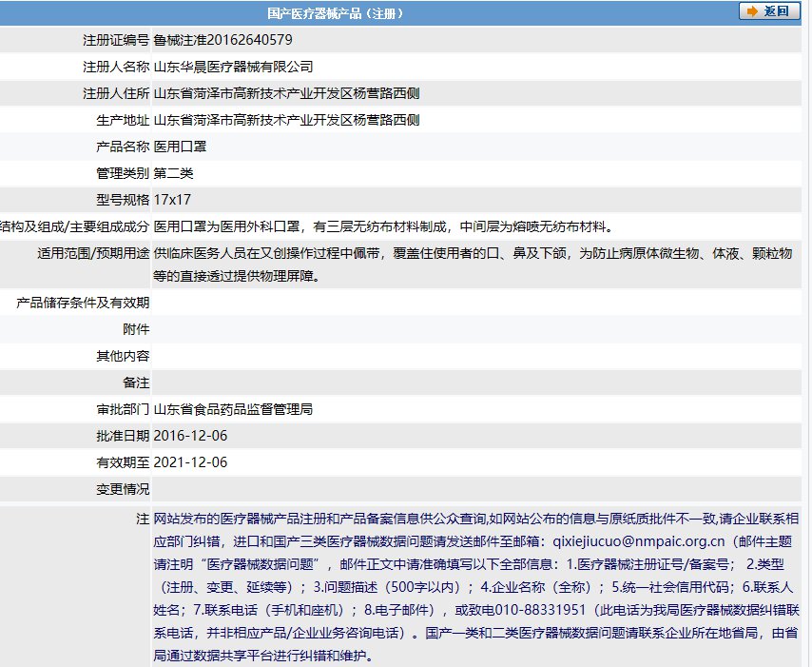This screenshot has width=812, height=667.
Task: Click expiry date 2021-12-06
Action: click(x=190, y=462)
